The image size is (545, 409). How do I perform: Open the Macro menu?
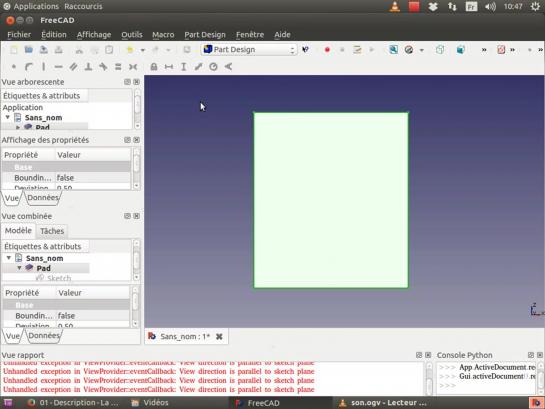coord(163,35)
